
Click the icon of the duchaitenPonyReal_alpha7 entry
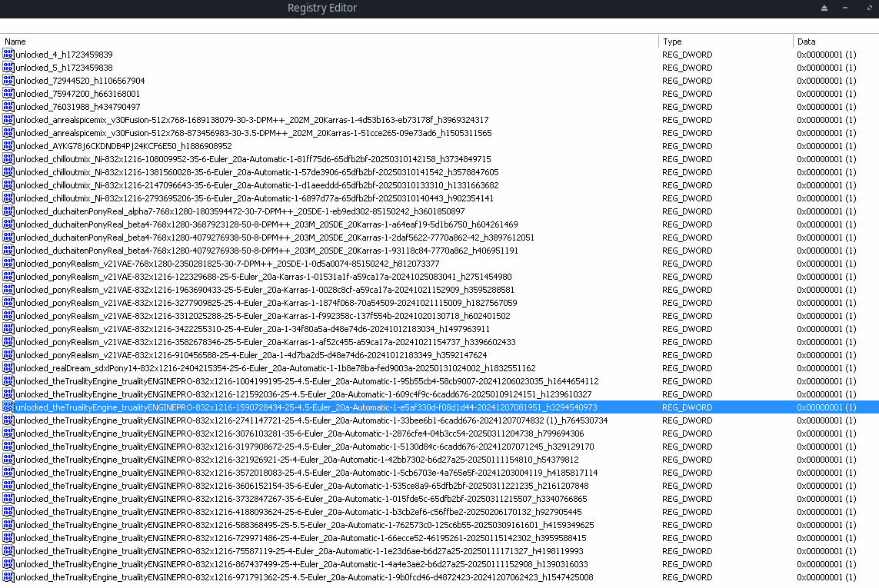[8, 211]
